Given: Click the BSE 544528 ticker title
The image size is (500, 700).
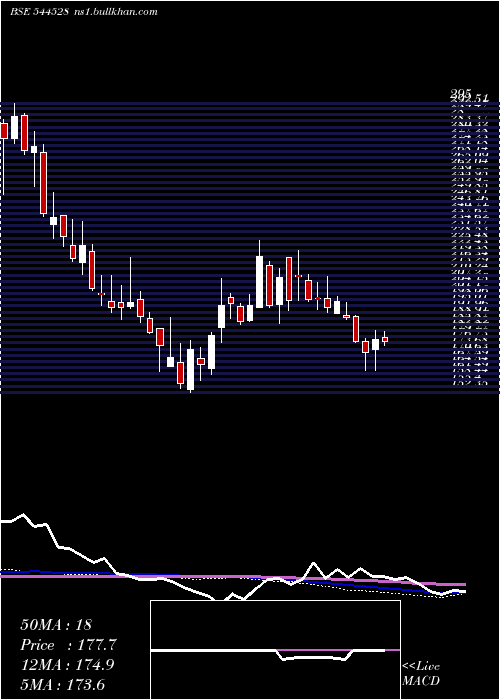Looking at the screenshot, I should 39,12.
